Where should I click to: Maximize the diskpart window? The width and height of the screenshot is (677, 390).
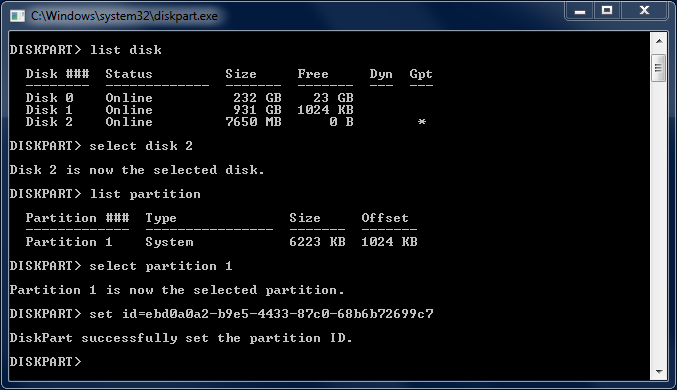607,10
